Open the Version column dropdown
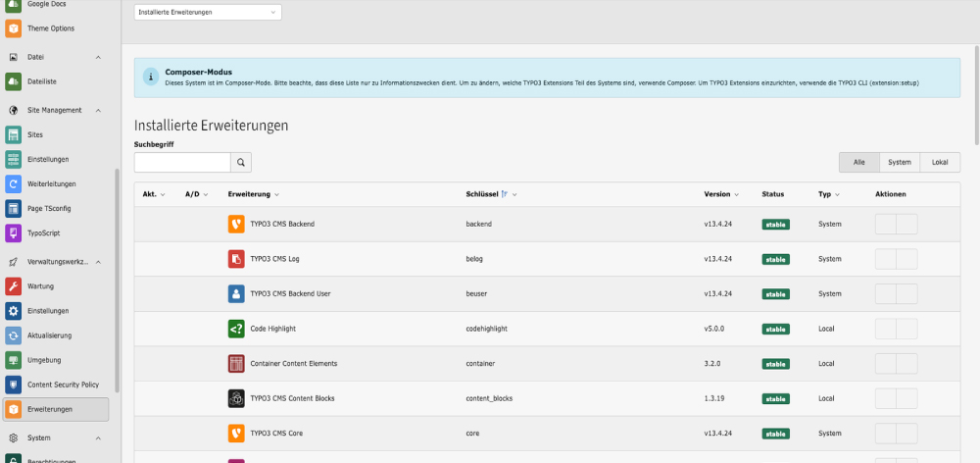The height and width of the screenshot is (463, 980). coord(736,194)
